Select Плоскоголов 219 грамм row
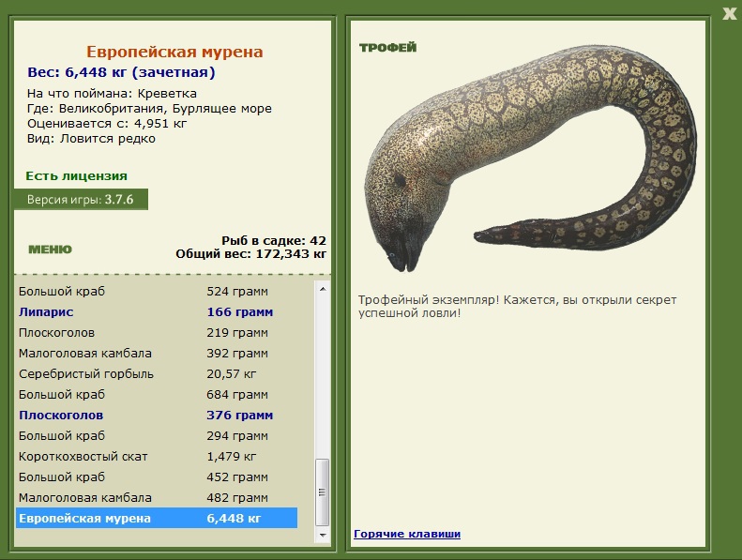The height and width of the screenshot is (560, 742). pyautogui.click(x=157, y=333)
